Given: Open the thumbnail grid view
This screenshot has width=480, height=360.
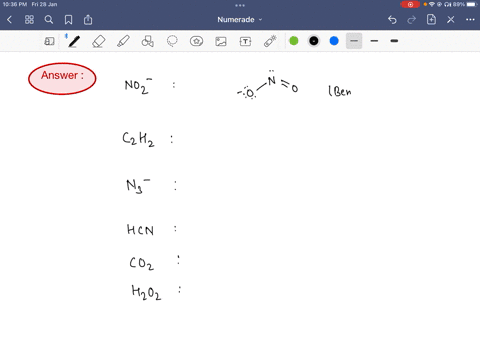Looking at the screenshot, I should [x=29, y=20].
